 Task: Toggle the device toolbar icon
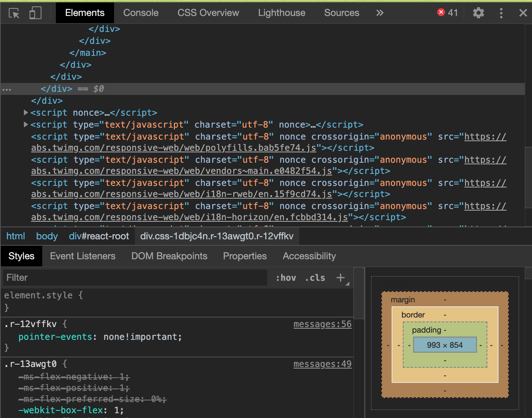35,13
